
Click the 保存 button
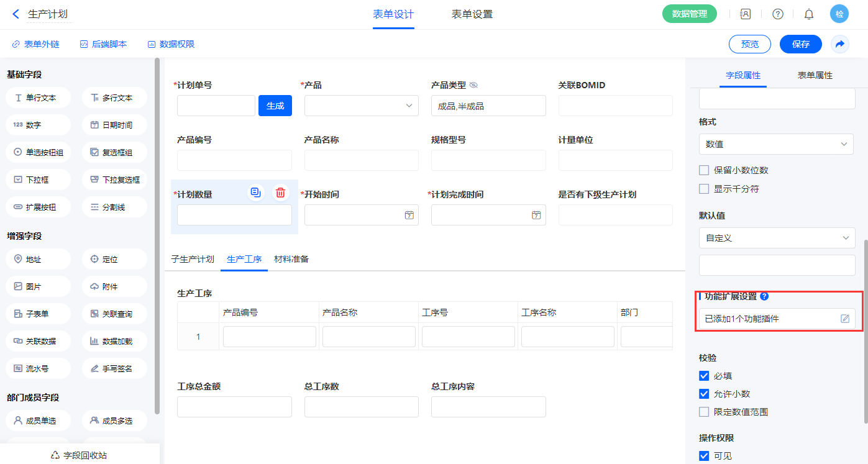pos(800,44)
